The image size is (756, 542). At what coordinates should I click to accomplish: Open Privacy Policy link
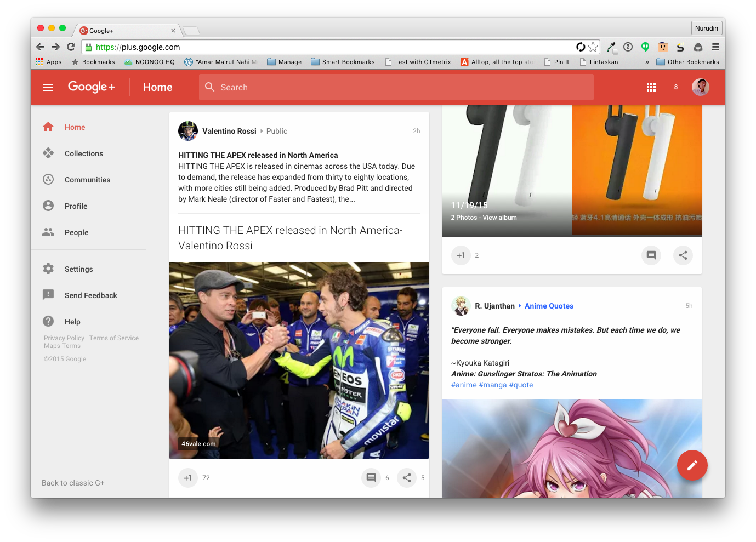click(x=64, y=338)
